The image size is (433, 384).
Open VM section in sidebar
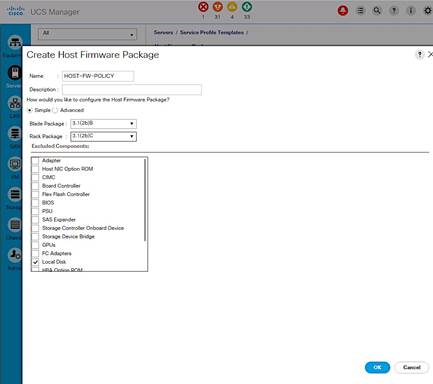[15, 164]
